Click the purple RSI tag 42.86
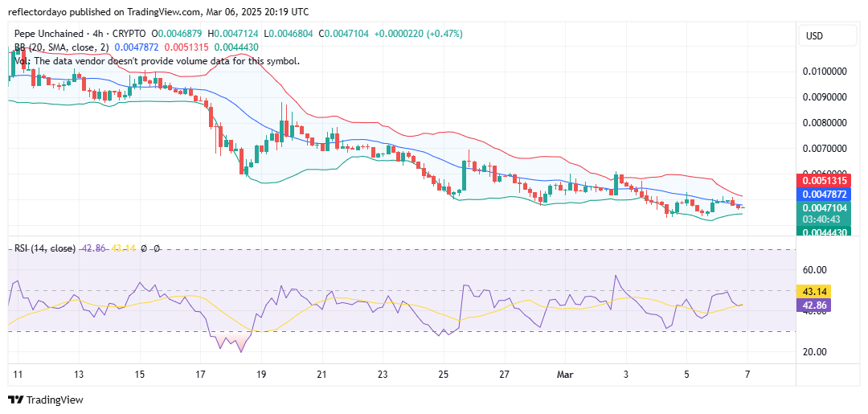The height and width of the screenshot is (414, 868). (x=813, y=305)
